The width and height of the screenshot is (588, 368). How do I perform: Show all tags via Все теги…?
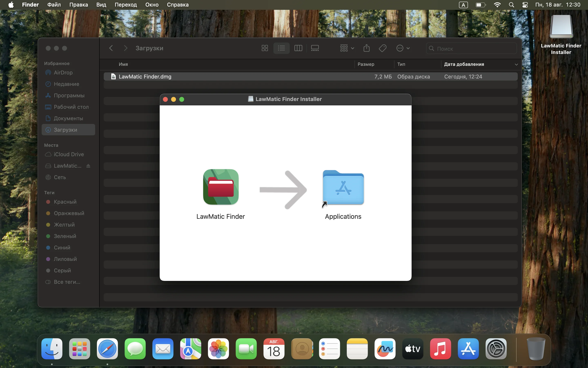point(68,282)
